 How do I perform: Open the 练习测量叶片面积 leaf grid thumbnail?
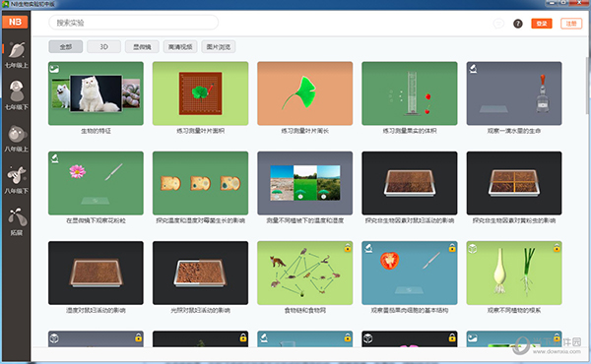[201, 93]
